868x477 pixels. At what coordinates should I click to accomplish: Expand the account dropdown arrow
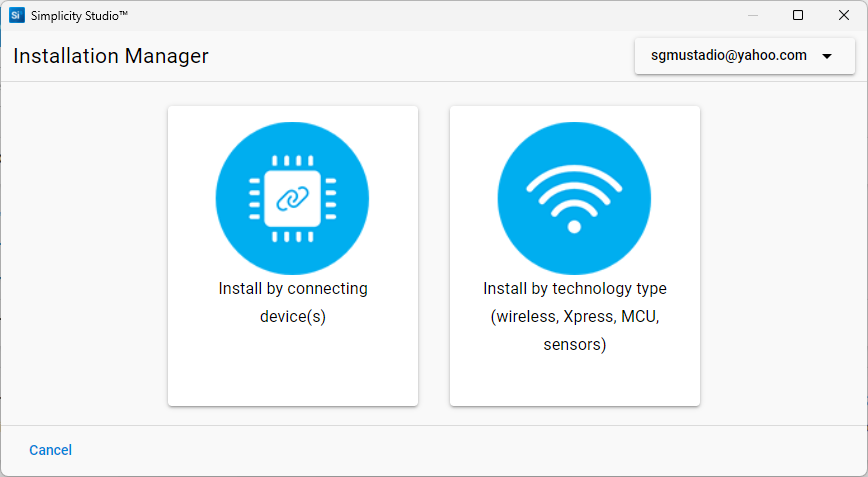coord(827,56)
